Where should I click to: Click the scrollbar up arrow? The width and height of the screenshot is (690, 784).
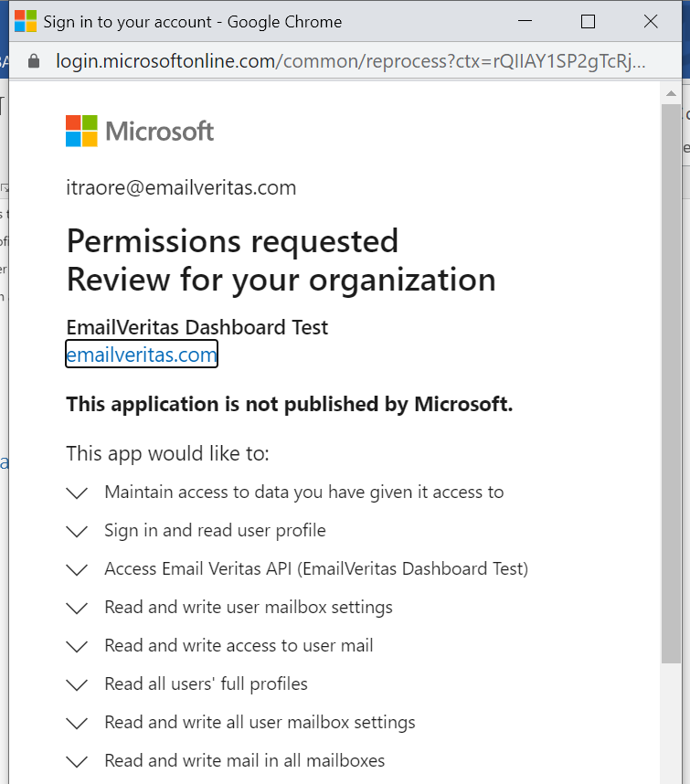[x=671, y=93]
